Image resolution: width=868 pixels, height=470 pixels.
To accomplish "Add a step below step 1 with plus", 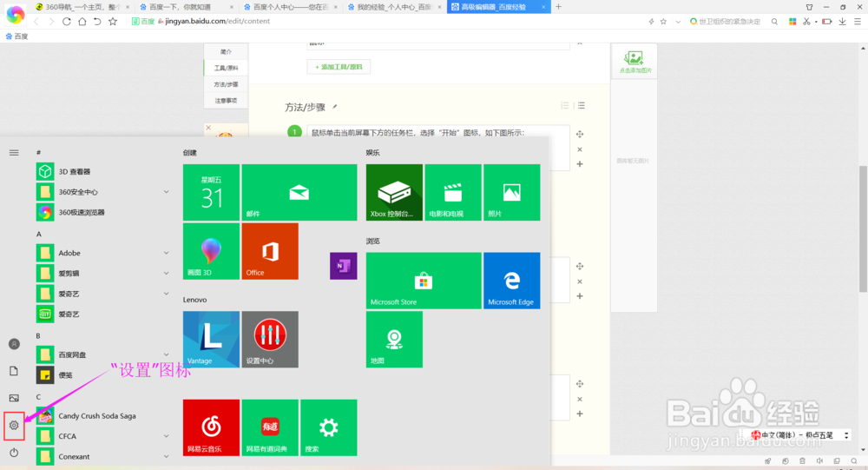I will coord(580,164).
